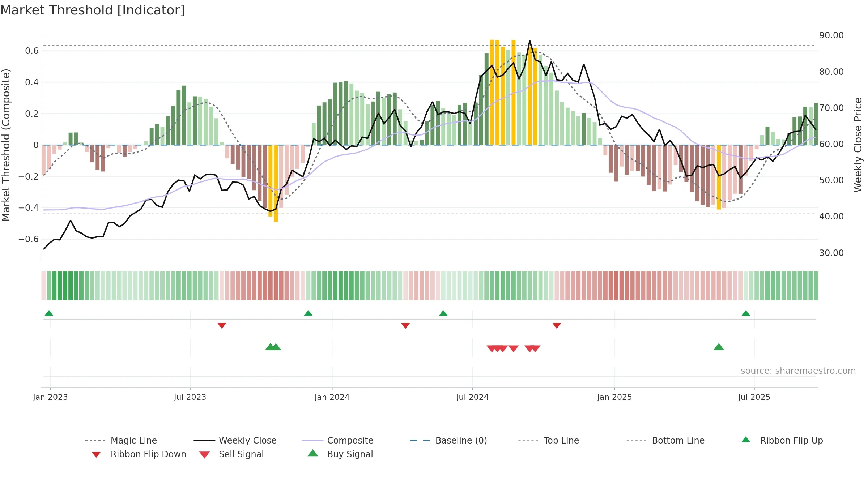The width and height of the screenshot is (868, 488).
Task: Click the Jul 2024 x-axis label
Action: click(472, 397)
